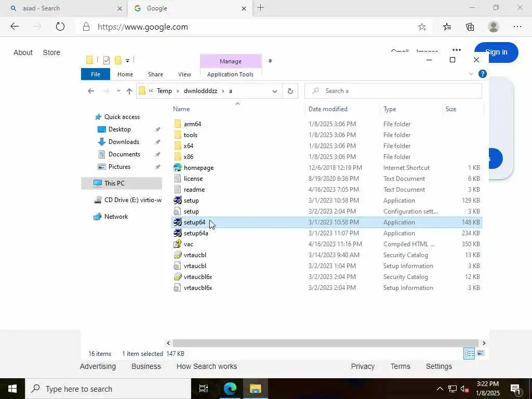Click the Type here to search box
The height and width of the screenshot is (399, 532).
pos(108,389)
